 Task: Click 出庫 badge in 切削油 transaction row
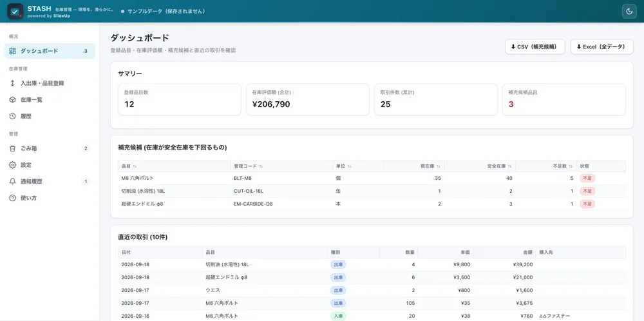(338, 265)
